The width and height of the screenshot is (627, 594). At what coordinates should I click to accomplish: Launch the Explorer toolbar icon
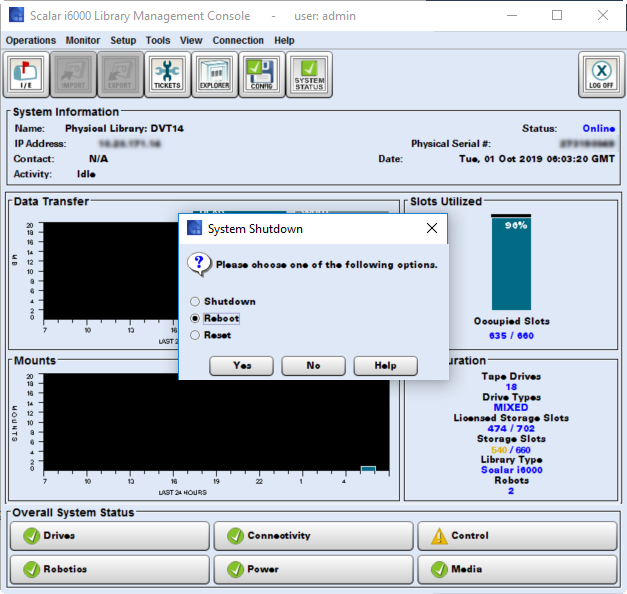[x=214, y=74]
